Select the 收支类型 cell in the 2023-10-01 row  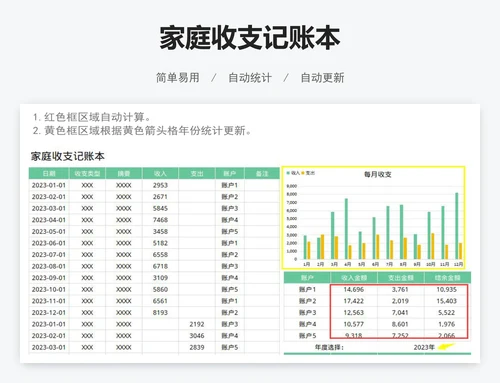click(87, 290)
